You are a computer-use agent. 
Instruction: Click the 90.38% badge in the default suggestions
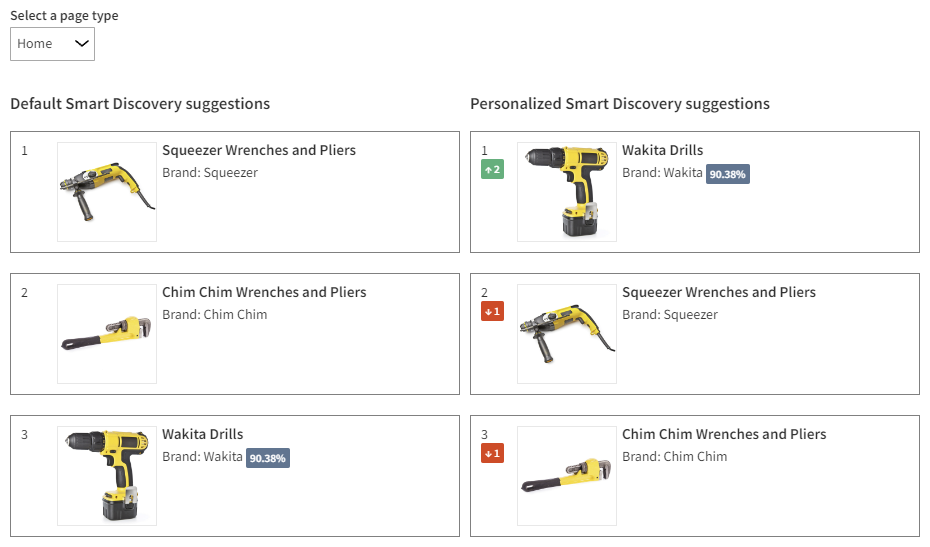coord(268,458)
